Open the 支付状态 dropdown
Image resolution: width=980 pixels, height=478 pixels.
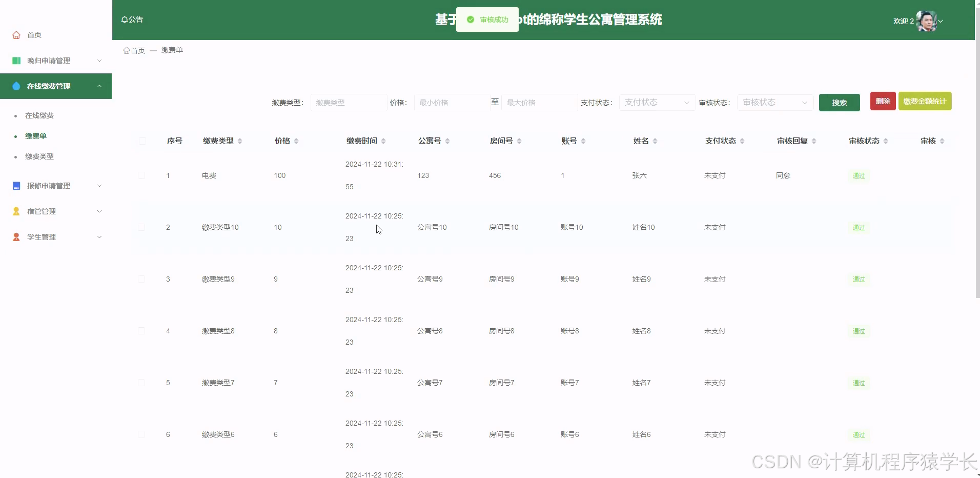(x=656, y=103)
